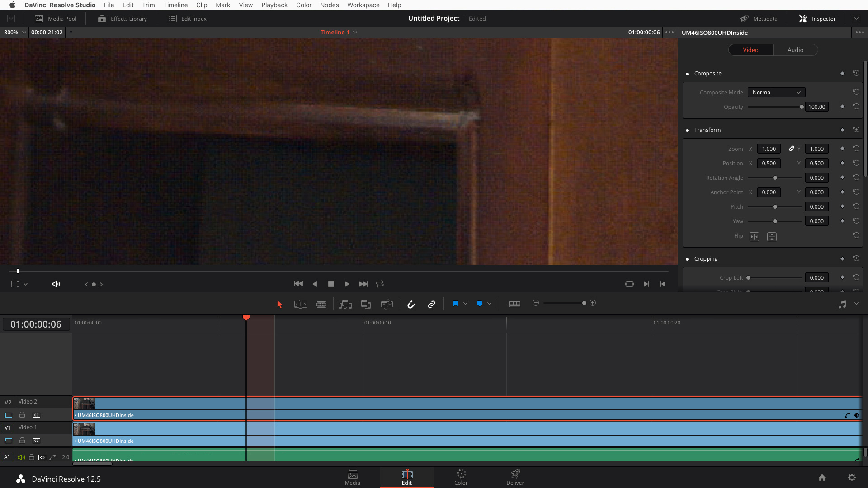Go to next edit icon
The image size is (868, 488).
(x=646, y=284)
